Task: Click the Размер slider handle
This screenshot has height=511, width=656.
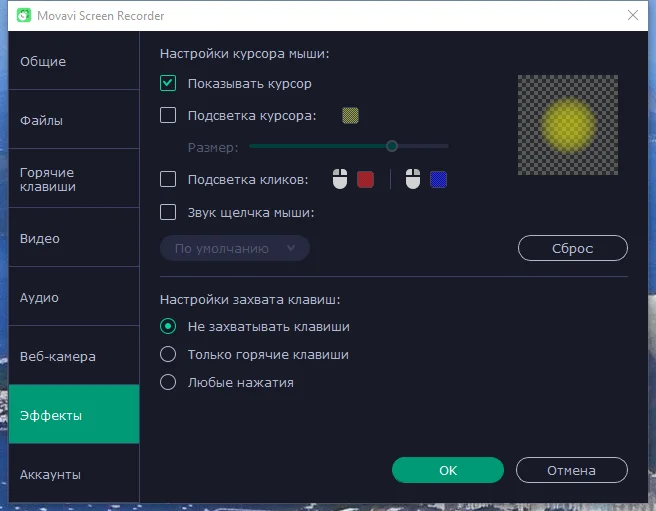Action: point(392,146)
